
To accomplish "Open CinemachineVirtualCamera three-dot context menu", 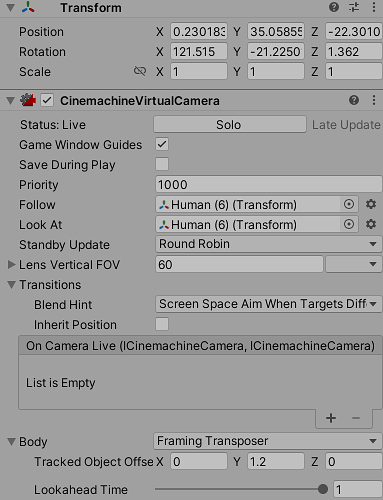I will tap(374, 100).
